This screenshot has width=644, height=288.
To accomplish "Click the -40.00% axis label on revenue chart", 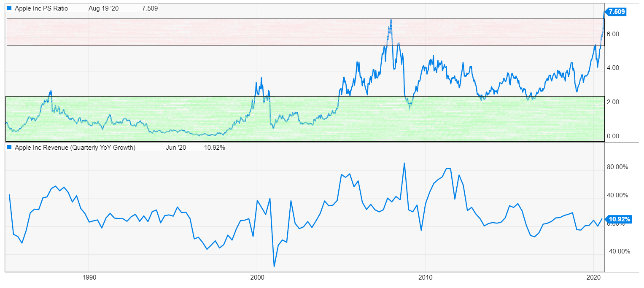I will [619, 251].
